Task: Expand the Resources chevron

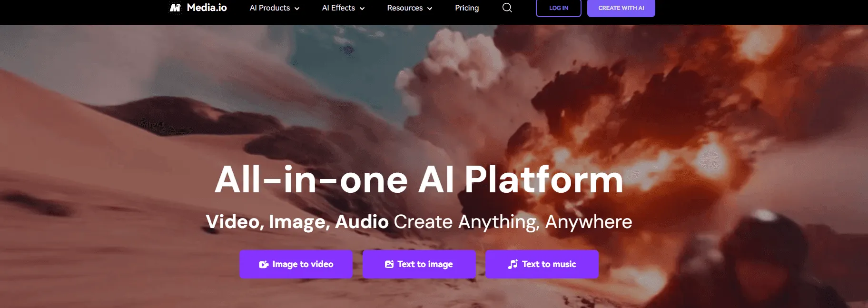Action: click(430, 9)
